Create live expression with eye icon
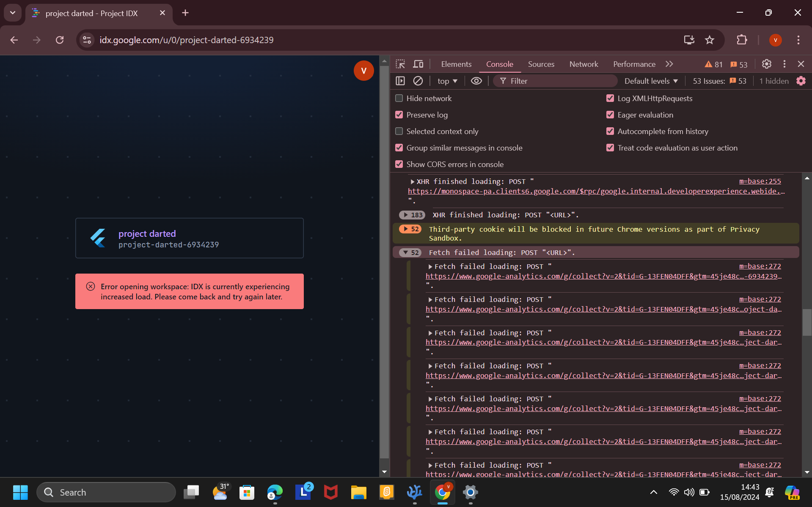Screen dimensions: 812x507 click(x=476, y=81)
